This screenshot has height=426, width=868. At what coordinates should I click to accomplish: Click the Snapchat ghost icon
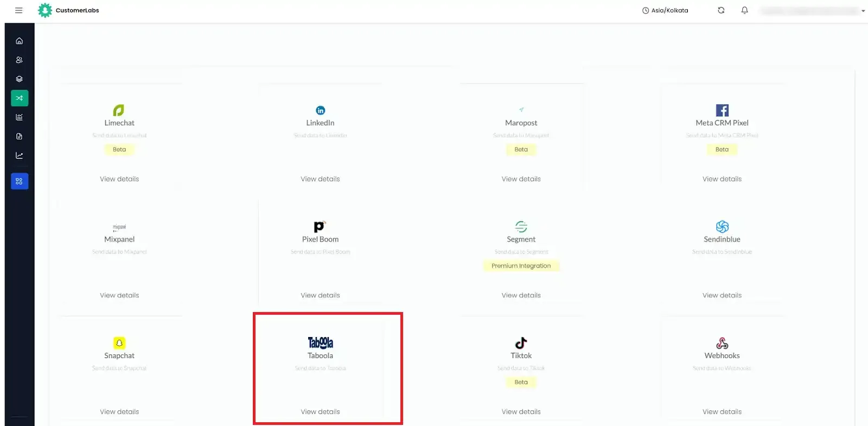(x=119, y=343)
